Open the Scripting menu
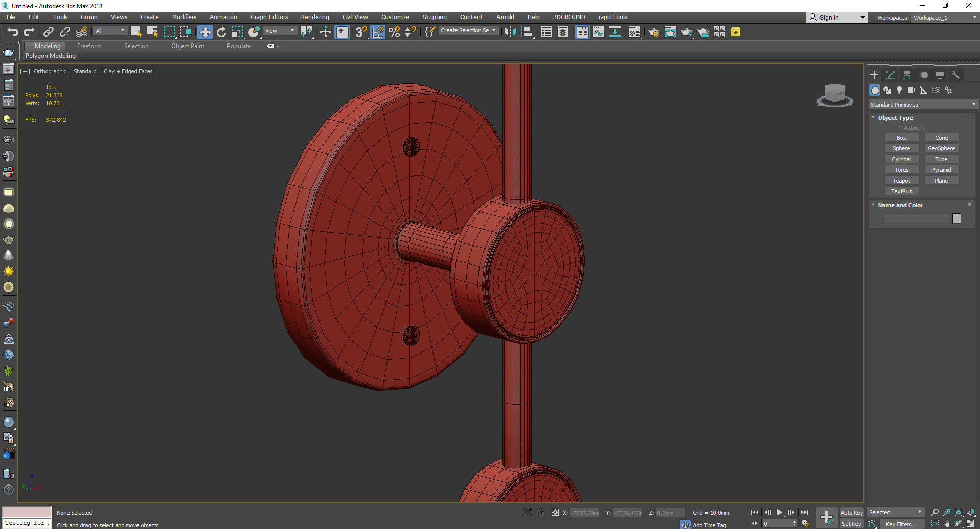Image resolution: width=980 pixels, height=529 pixels. 435,17
